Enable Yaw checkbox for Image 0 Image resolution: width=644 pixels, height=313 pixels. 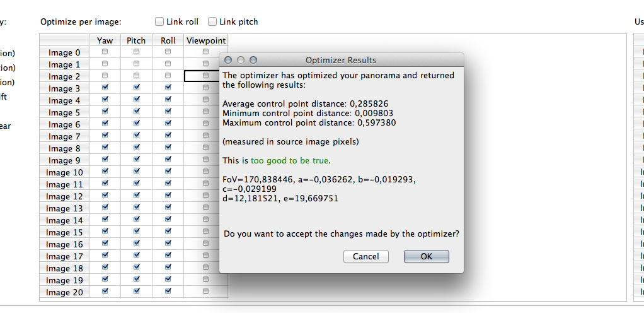click(x=105, y=52)
